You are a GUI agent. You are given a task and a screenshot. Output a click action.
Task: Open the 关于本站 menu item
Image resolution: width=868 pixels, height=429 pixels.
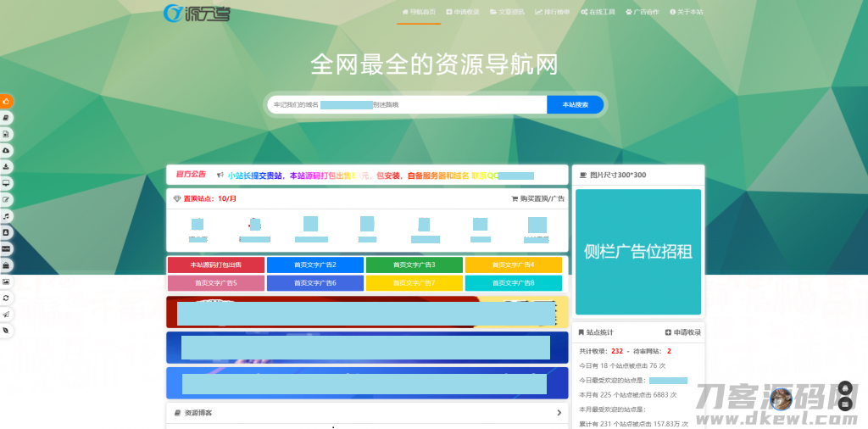coord(687,13)
